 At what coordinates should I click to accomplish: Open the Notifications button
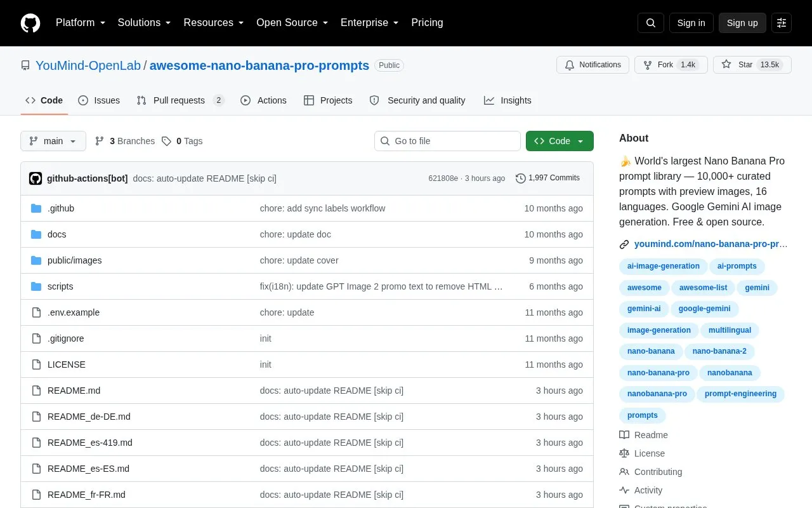pos(593,65)
